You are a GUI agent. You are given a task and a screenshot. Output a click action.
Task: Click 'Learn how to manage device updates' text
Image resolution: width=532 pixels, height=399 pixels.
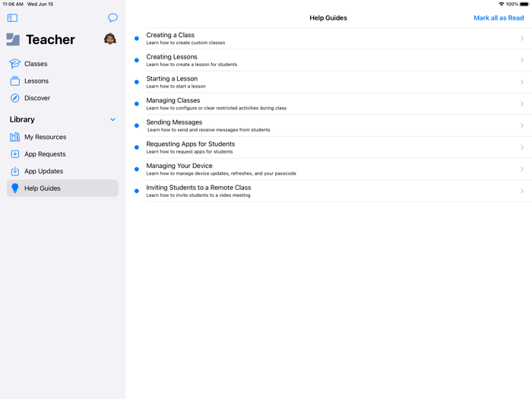[221, 173]
